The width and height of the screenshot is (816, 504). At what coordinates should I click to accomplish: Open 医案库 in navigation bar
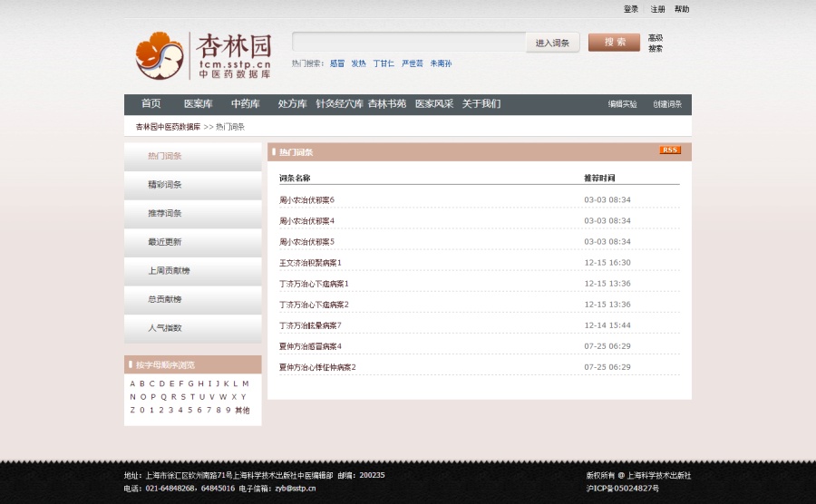tap(199, 103)
